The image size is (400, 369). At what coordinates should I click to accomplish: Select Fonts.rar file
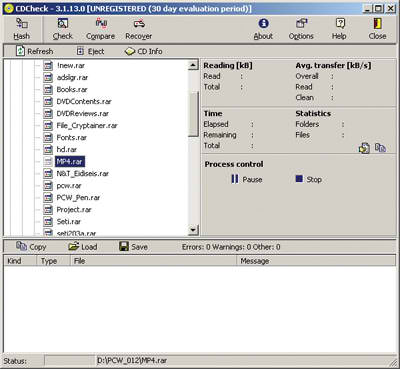tap(72, 138)
